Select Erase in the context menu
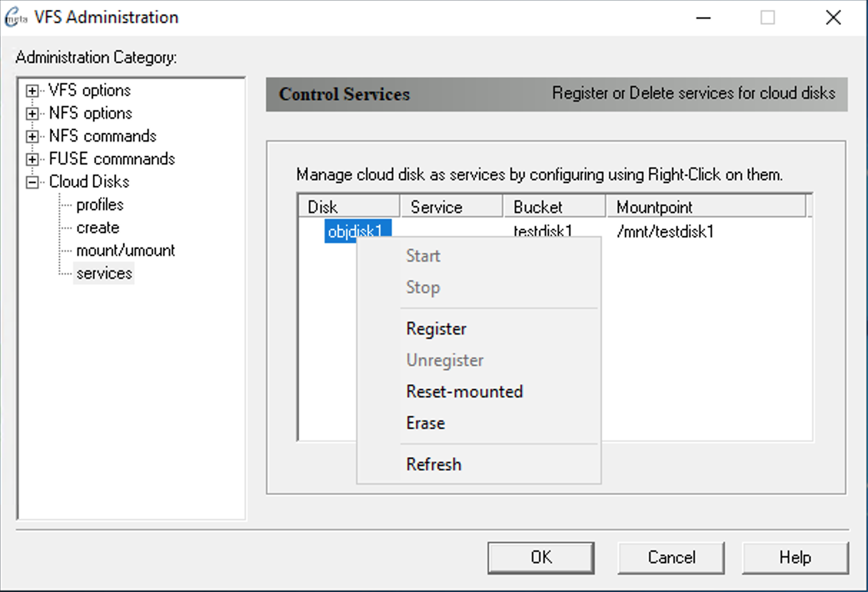Viewport: 868px width, 592px height. point(425,423)
